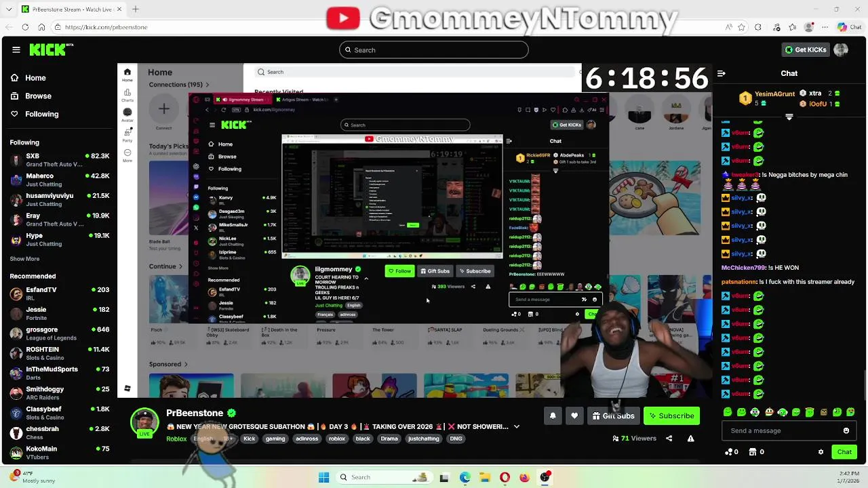The image size is (868, 488).
Task: Click the report warning triangle icon
Action: pyautogui.click(x=690, y=439)
